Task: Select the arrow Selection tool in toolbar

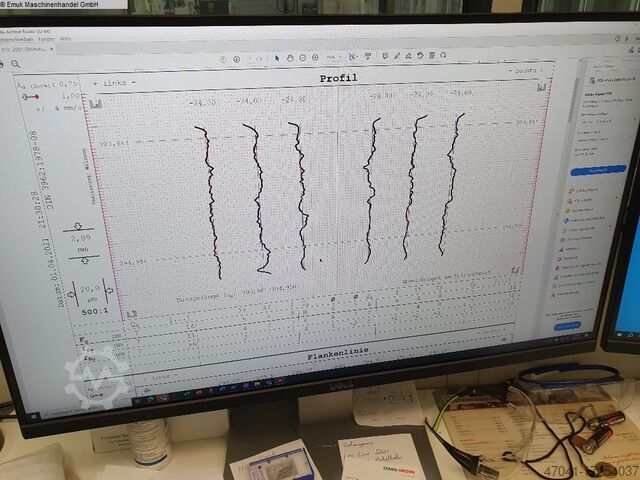Action: 276,57
